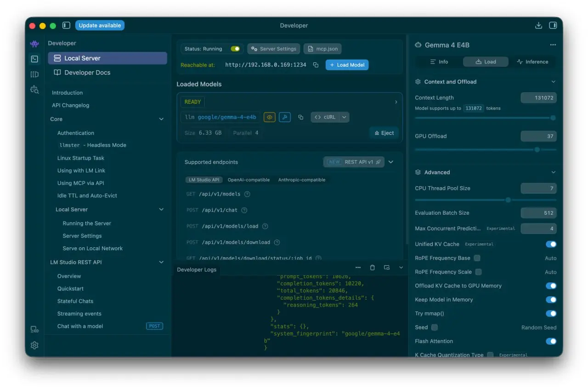
Task: Check the RoPE Frequency Base checkbox
Action: pos(477,258)
